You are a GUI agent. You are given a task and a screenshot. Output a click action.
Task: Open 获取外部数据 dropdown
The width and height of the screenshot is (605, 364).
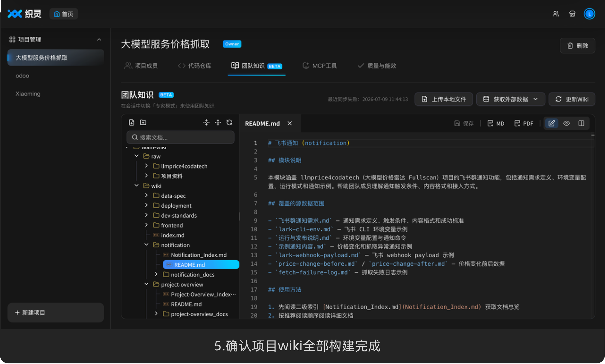coord(510,99)
